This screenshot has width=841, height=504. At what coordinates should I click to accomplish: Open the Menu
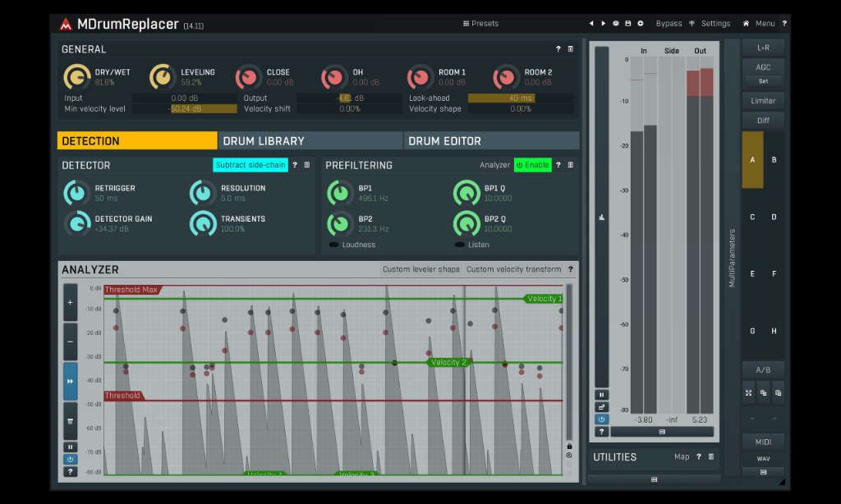tap(765, 24)
